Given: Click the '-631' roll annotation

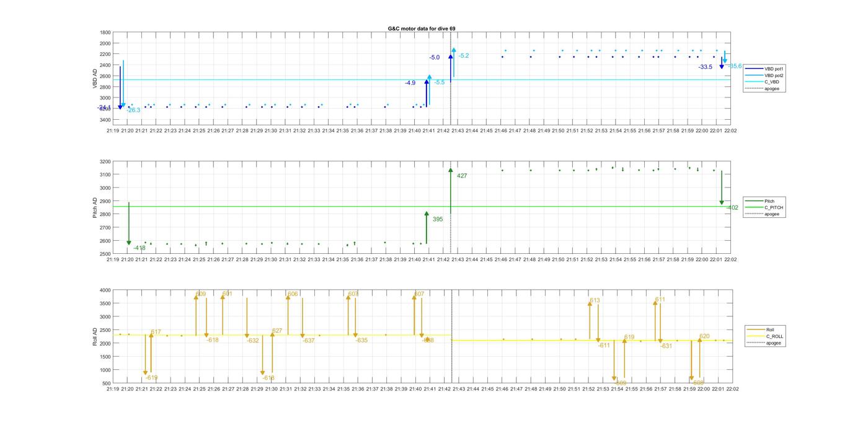Looking at the screenshot, I should (x=666, y=346).
